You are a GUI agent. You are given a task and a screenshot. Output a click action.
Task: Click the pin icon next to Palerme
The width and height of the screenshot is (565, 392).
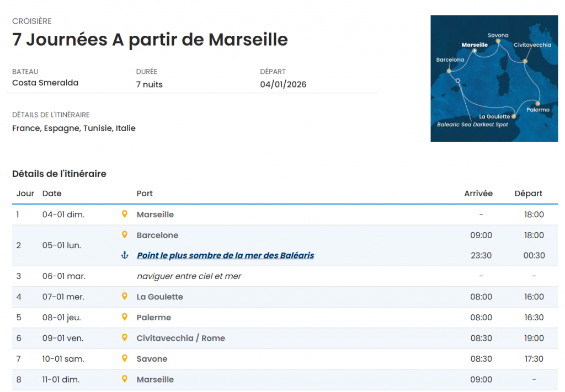point(125,317)
